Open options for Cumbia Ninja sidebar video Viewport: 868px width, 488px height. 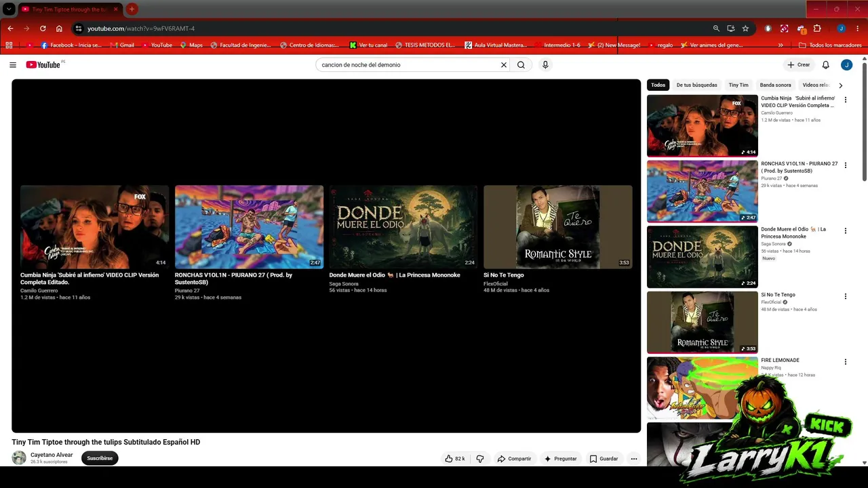pyautogui.click(x=845, y=100)
